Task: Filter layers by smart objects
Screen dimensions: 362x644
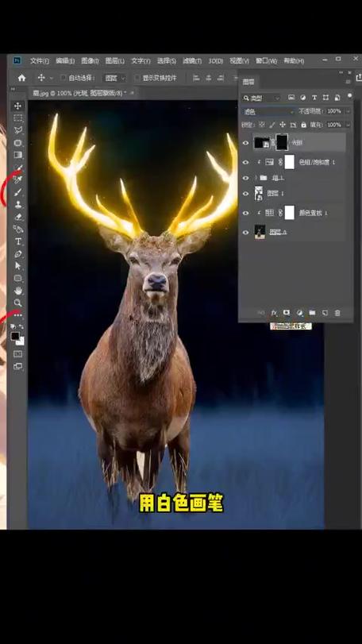Action: (337, 98)
